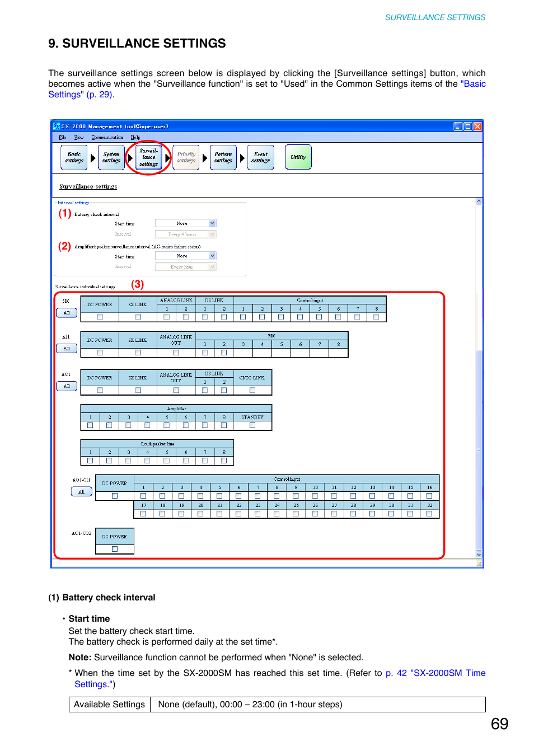
Task: Toggle AO1-CI1 Control input 32 checkbox
Action: 429,514
